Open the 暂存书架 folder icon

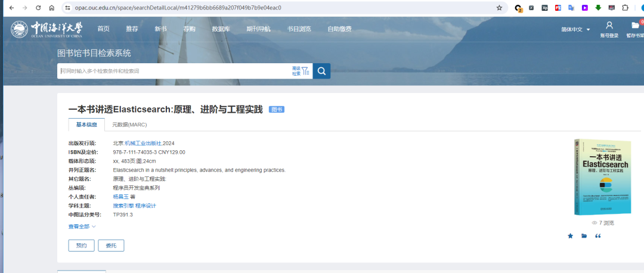click(636, 26)
